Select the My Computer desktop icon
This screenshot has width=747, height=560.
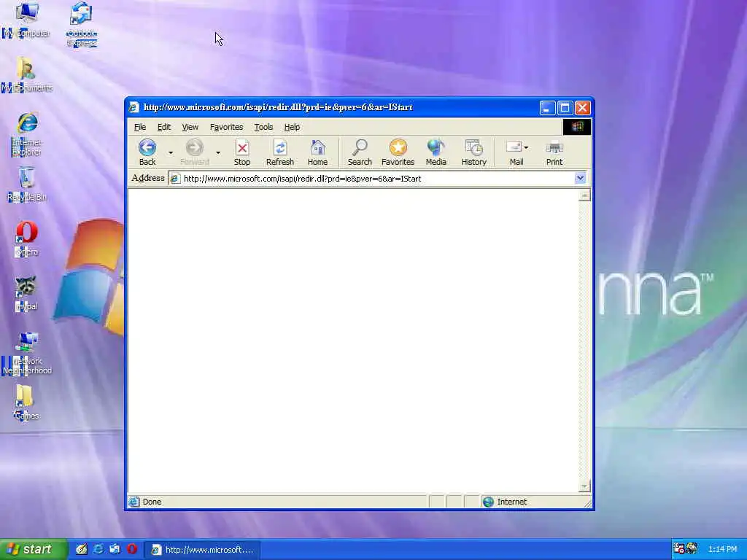[x=27, y=20]
